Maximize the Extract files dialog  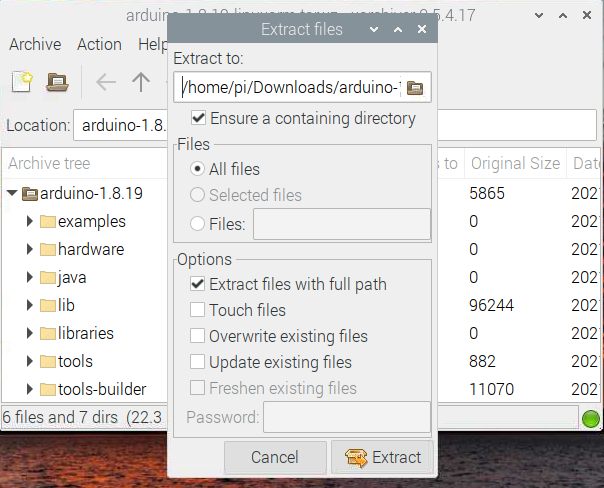click(x=398, y=29)
